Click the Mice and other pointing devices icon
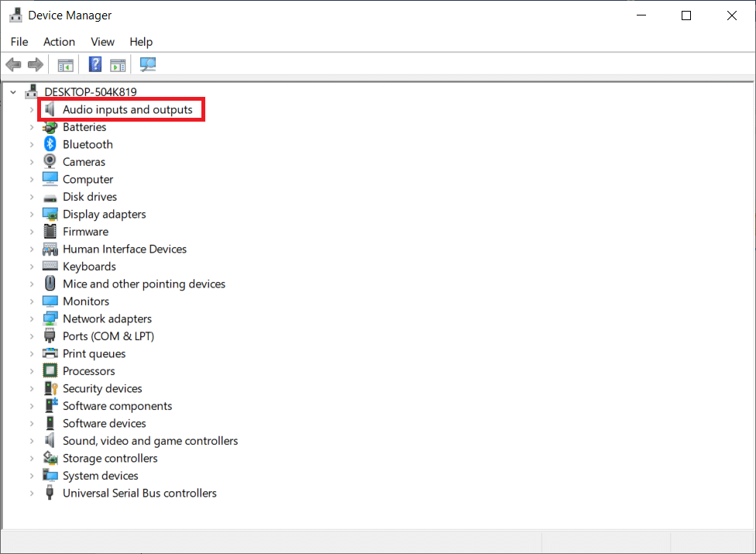This screenshot has height=554, width=756. click(50, 284)
